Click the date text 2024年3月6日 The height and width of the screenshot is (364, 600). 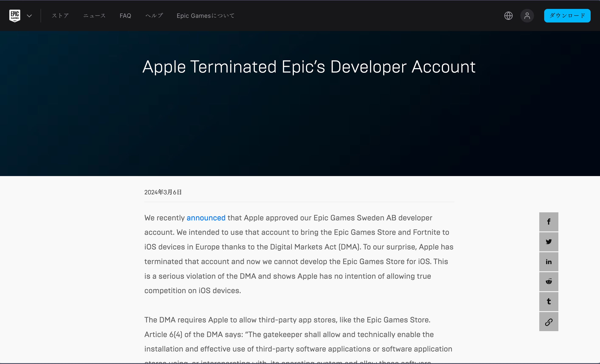click(163, 192)
